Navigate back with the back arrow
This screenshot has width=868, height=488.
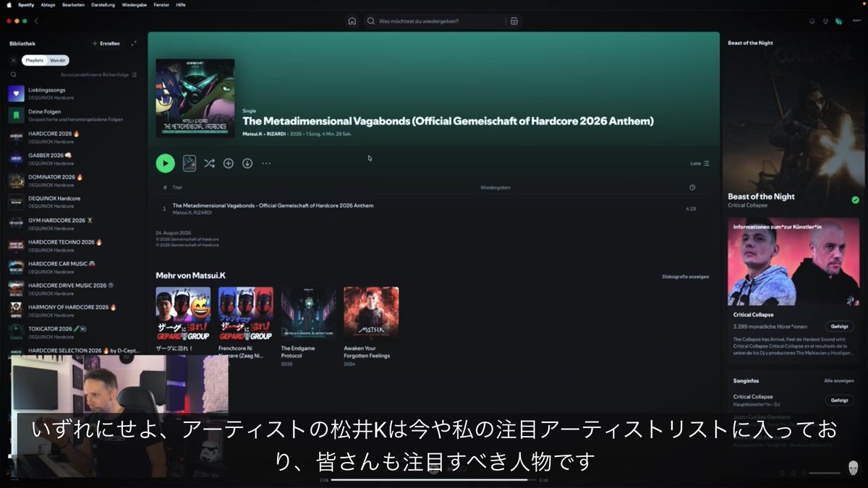tap(36, 21)
